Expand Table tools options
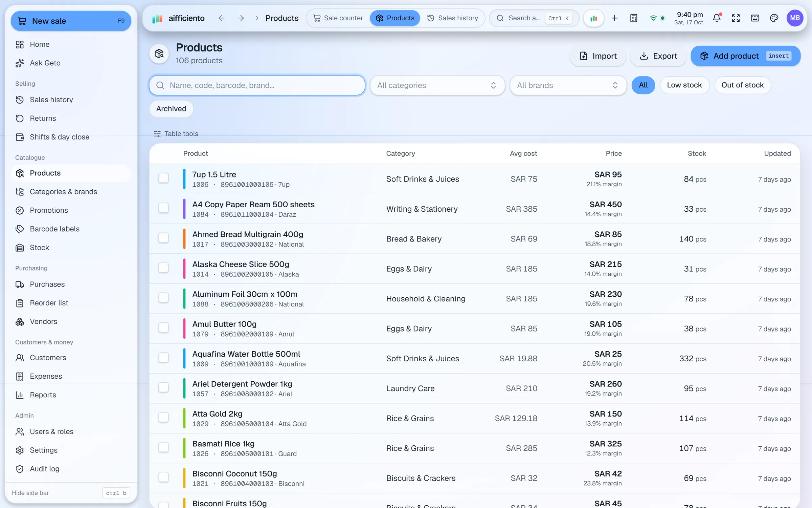The height and width of the screenshot is (508, 812). [x=176, y=134]
